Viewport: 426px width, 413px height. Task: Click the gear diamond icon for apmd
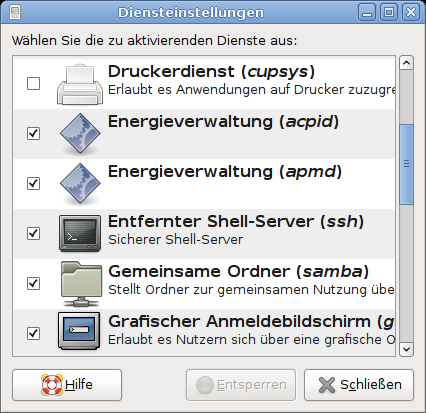click(x=80, y=184)
